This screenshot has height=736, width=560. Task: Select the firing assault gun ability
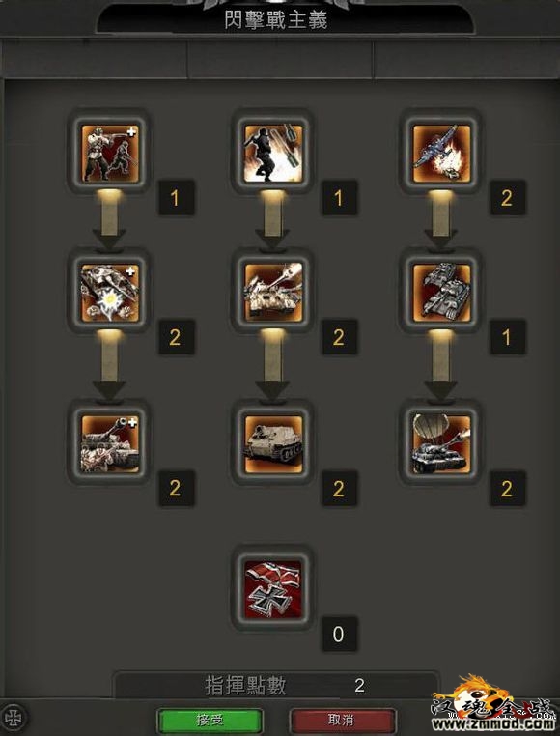(x=272, y=293)
